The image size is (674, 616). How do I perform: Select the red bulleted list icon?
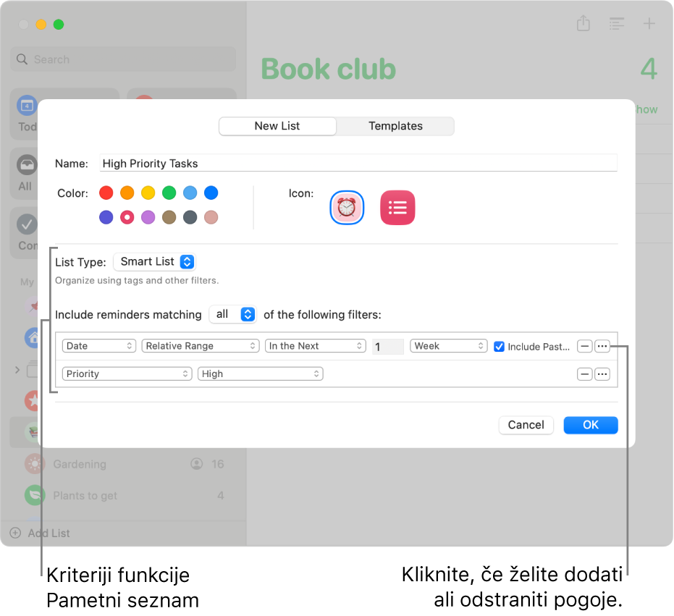(397, 208)
